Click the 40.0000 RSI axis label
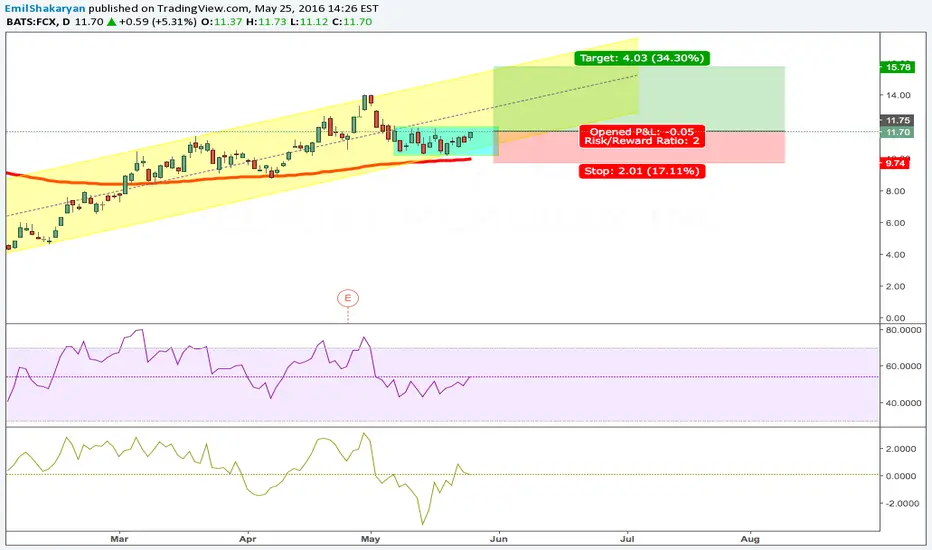 coord(903,403)
